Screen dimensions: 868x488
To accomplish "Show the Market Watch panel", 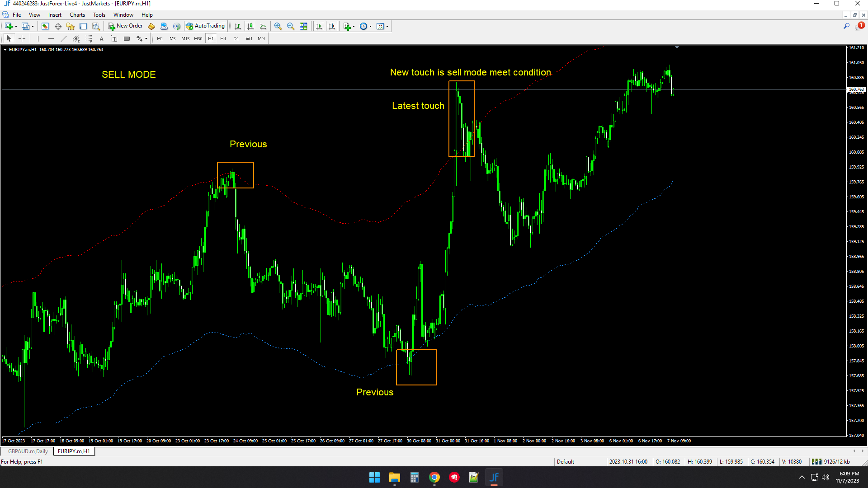I will click(45, 26).
